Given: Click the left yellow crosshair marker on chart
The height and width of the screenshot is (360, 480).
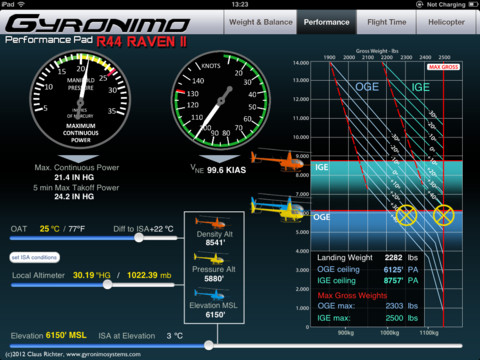Looking at the screenshot, I should point(406,215).
